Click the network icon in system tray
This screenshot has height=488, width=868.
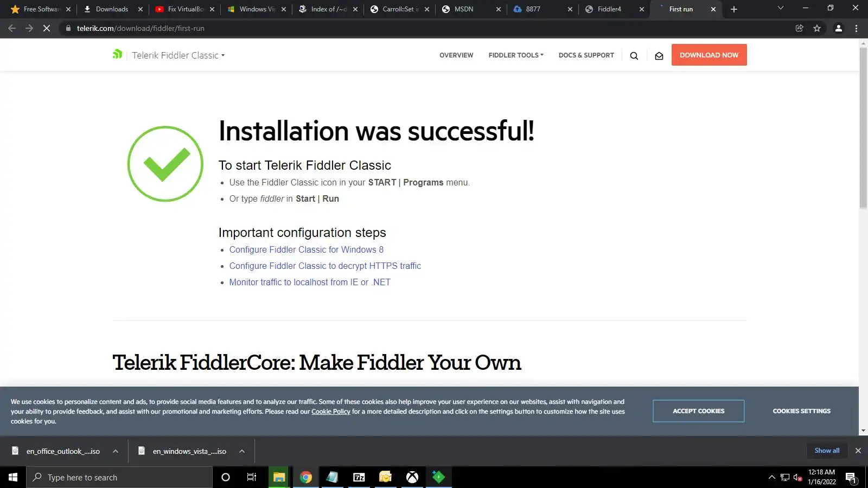point(785,477)
